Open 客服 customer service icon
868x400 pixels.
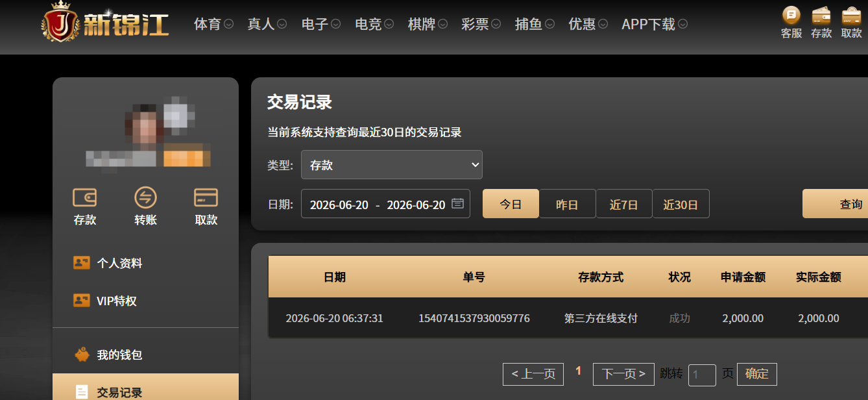(x=791, y=15)
